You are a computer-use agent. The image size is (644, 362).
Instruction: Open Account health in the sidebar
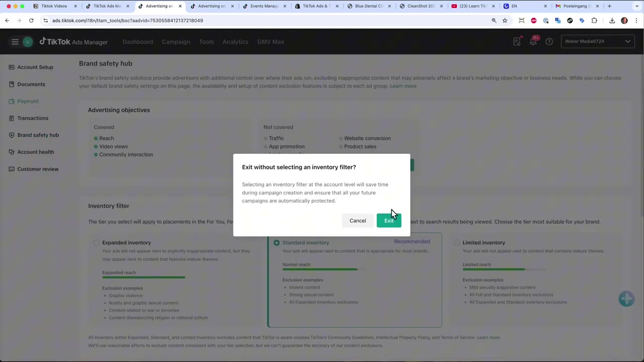36,152
